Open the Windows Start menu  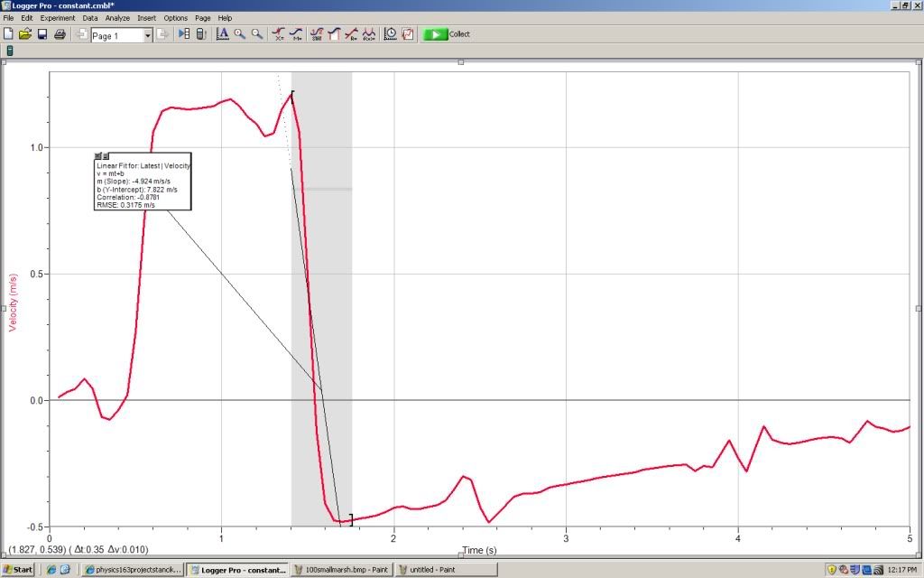pyautogui.click(x=17, y=569)
